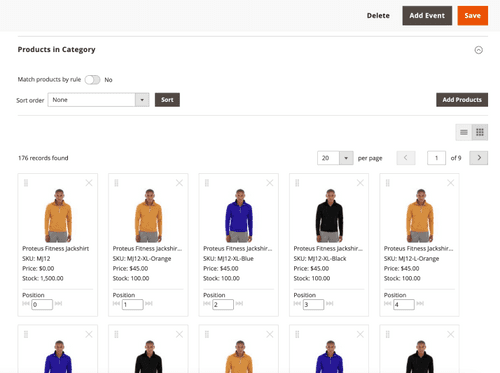Click the Sort button
The image size is (500, 373).
[x=167, y=100]
